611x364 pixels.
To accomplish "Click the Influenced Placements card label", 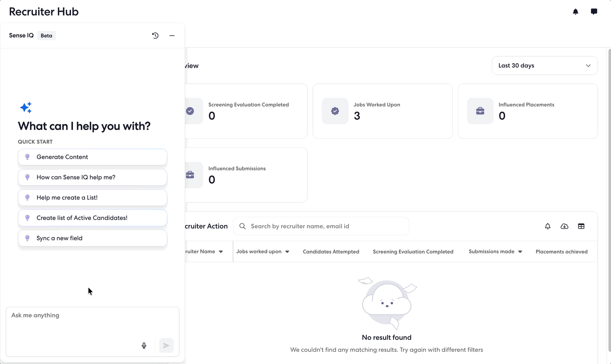I will (526, 105).
